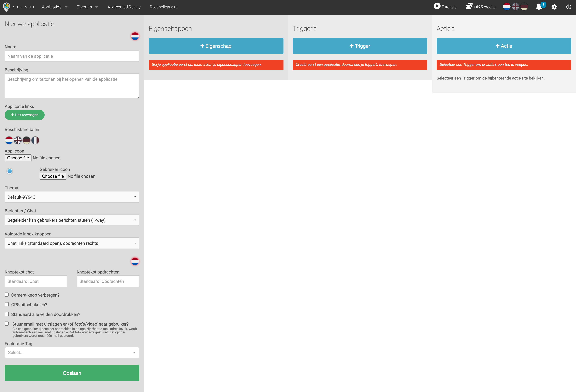Open the Applicatie's menu
This screenshot has height=392, width=576.
pos(55,7)
